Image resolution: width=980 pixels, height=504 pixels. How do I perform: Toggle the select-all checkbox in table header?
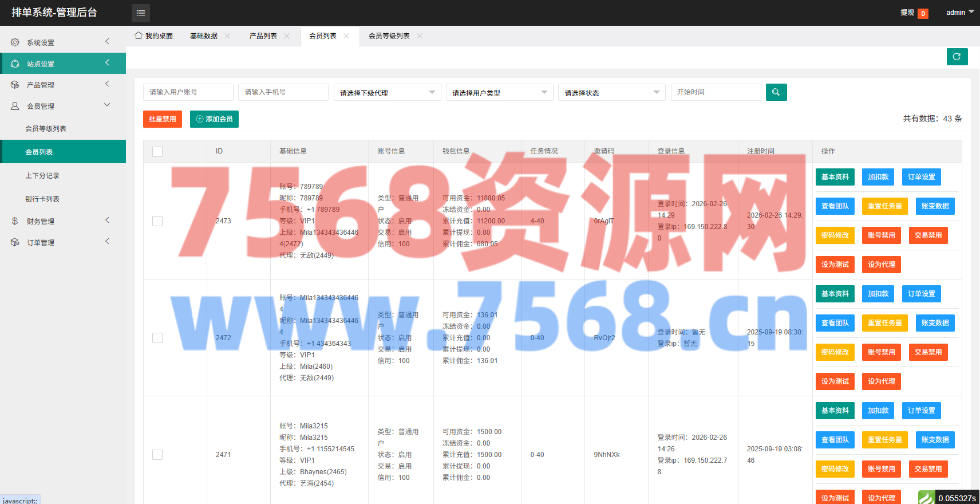[157, 151]
